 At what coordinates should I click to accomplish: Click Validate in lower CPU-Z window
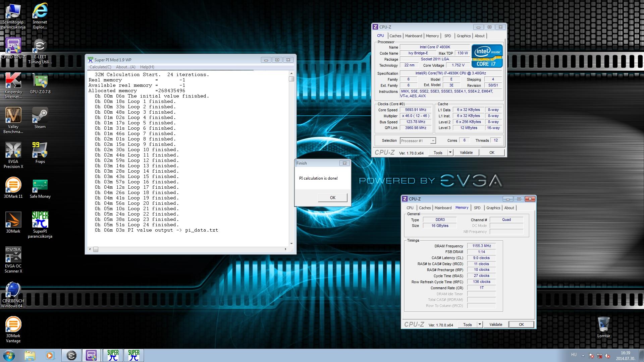pos(496,324)
